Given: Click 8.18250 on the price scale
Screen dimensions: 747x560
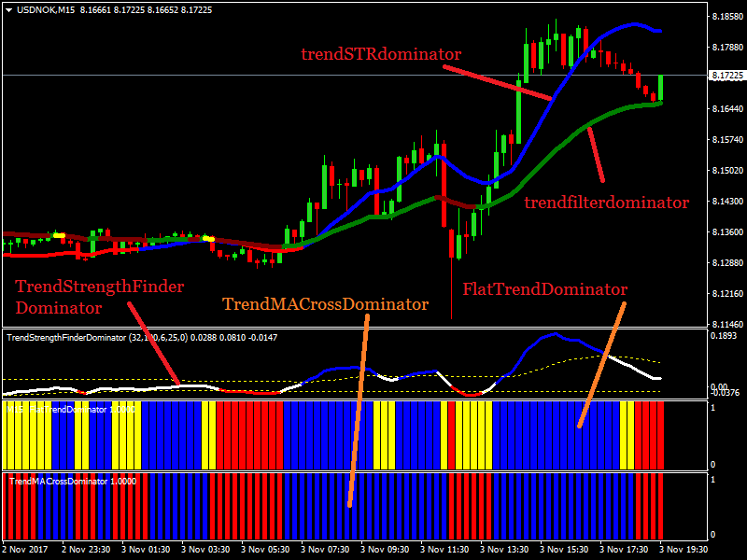Looking at the screenshot, I should pyautogui.click(x=726, y=17).
